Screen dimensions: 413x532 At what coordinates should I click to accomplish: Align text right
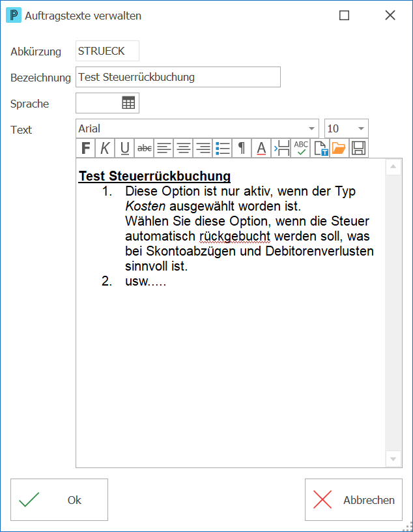point(203,148)
